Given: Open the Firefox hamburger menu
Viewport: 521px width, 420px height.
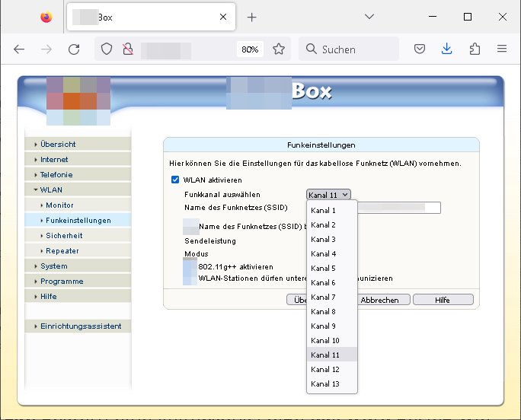Looking at the screenshot, I should pyautogui.click(x=502, y=49).
